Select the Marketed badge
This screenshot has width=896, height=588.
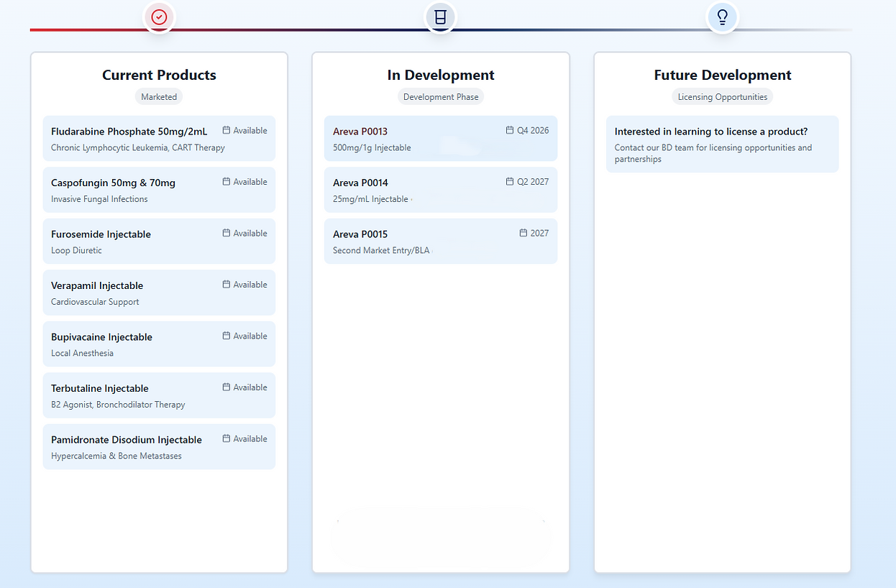pos(159,96)
